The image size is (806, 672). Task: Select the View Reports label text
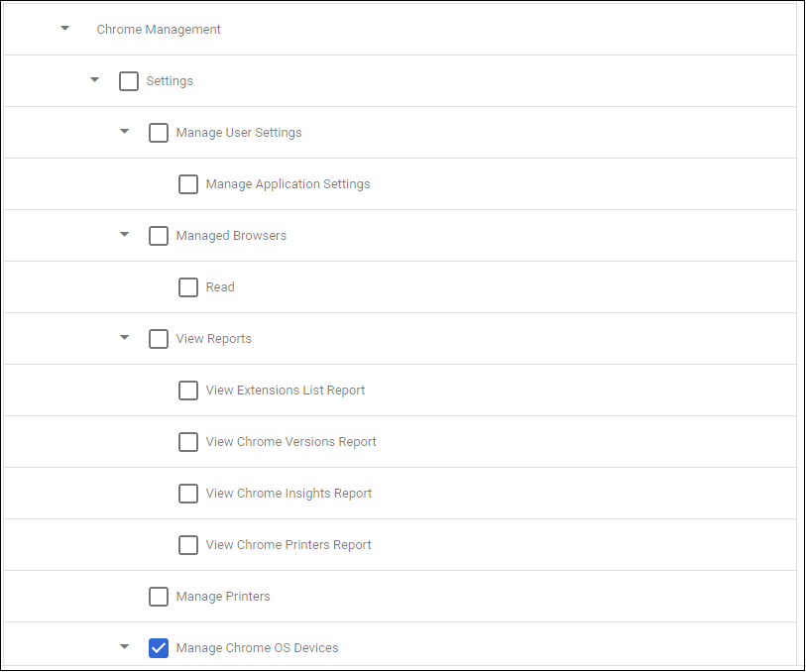[x=213, y=338]
